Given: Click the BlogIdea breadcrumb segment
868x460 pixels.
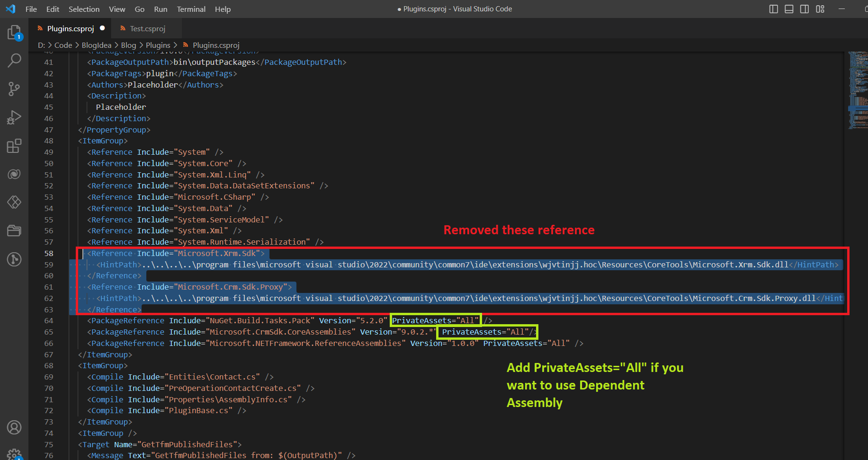Looking at the screenshot, I should 97,45.
